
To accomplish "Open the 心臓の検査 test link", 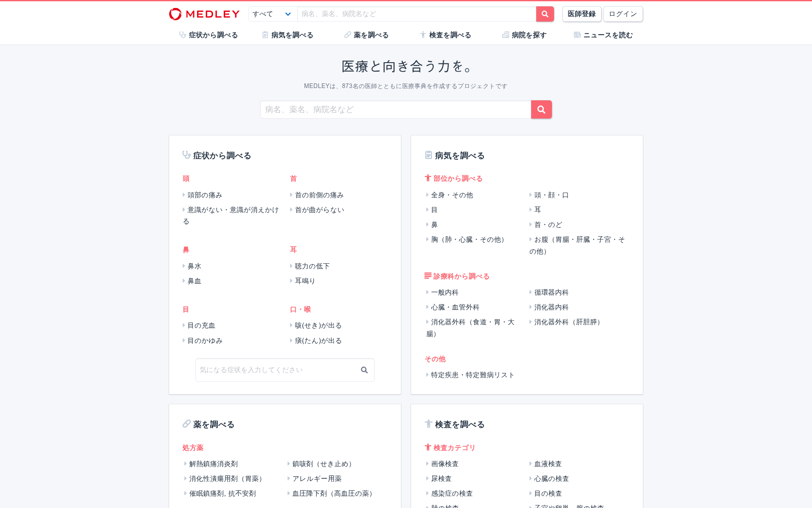I will pos(551,479).
